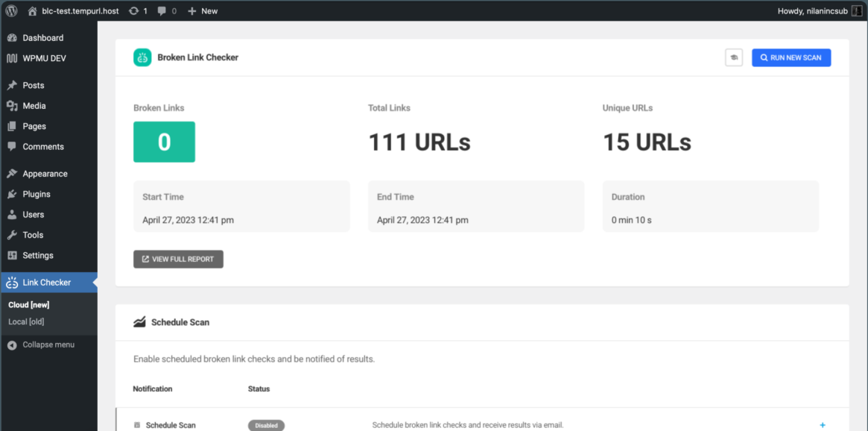Click the WPMU DEV logo icon
The image size is (868, 431).
(12, 58)
